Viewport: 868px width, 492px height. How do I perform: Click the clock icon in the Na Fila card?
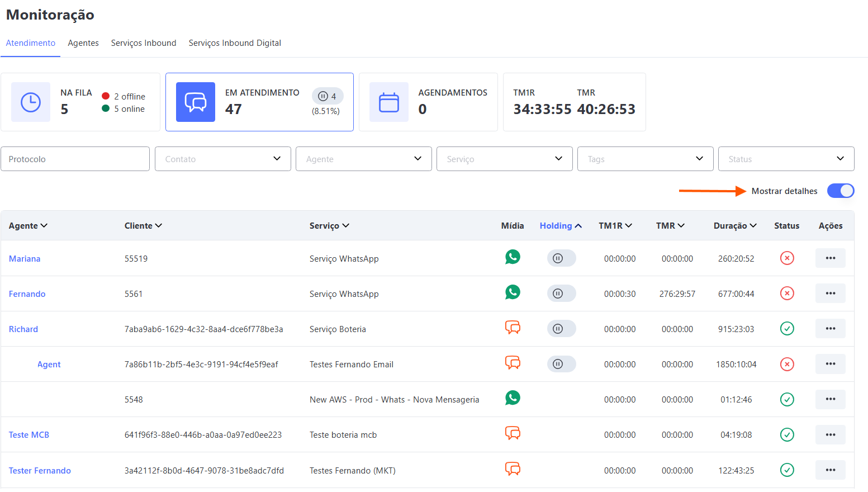tap(31, 102)
